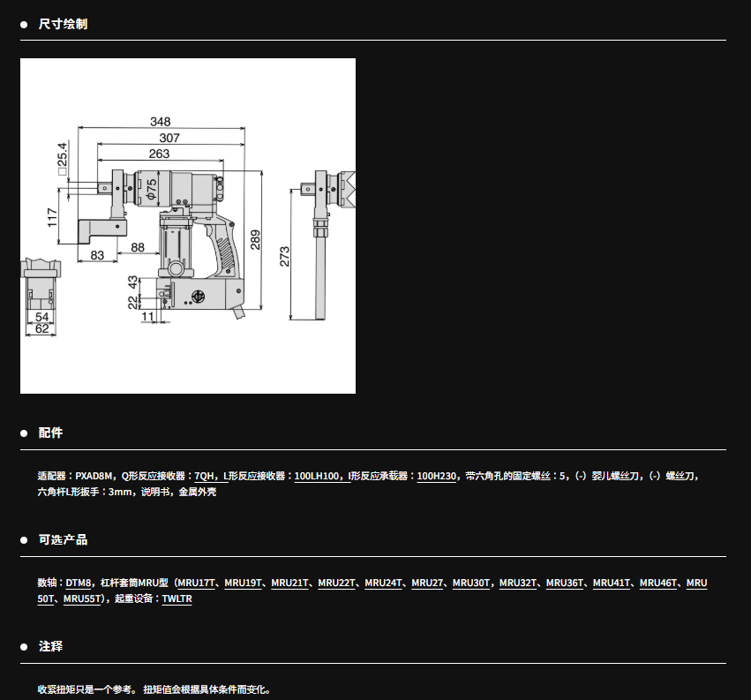Open the MRU46T socket link
This screenshot has width=751, height=700.
pos(658,583)
